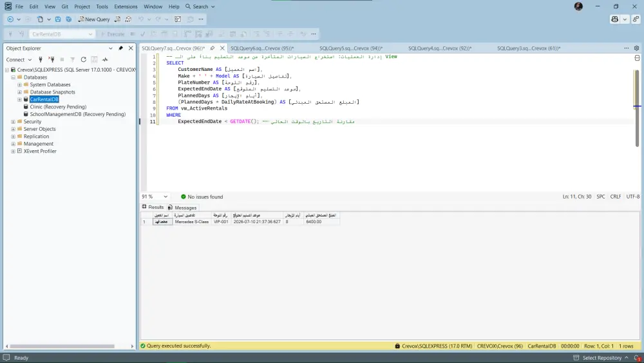Click the Undo arrow icon
Viewport: 644px width, 363px height.
[141, 19]
